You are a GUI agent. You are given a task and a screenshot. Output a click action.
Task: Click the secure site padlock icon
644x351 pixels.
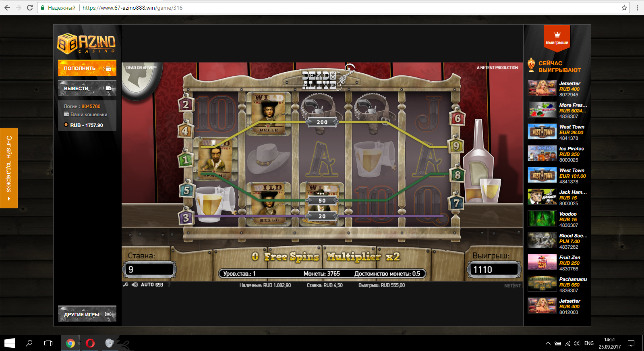(x=43, y=8)
